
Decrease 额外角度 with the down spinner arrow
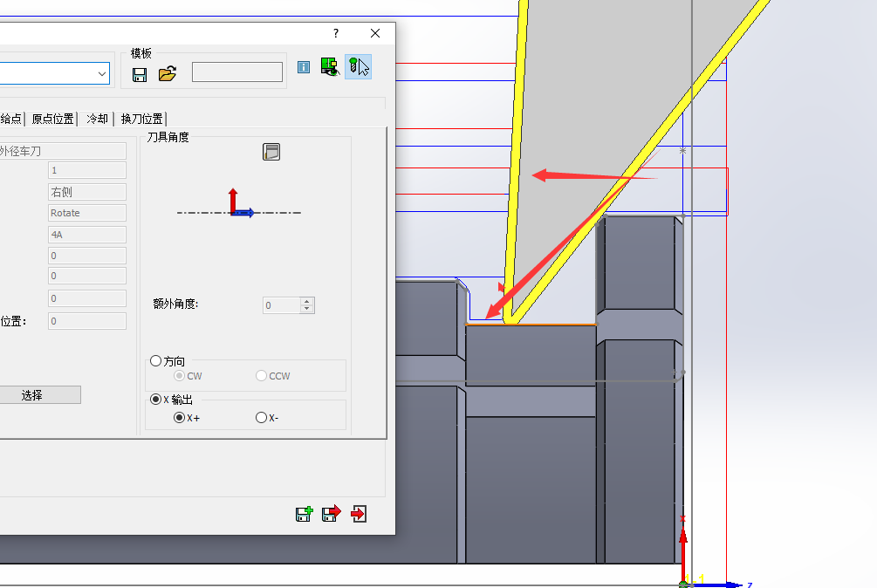306,310
